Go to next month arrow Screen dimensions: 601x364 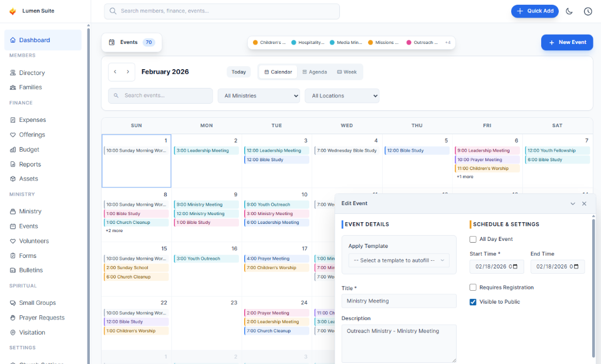tap(128, 72)
